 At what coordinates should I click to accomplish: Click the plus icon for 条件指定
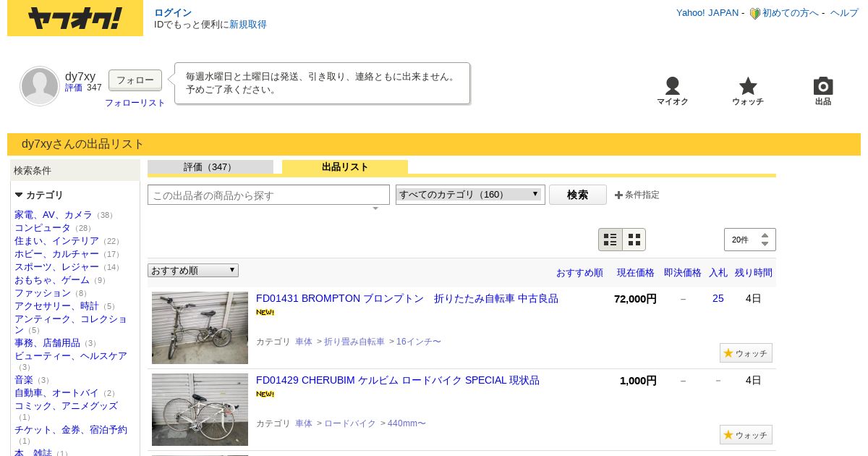click(x=618, y=195)
